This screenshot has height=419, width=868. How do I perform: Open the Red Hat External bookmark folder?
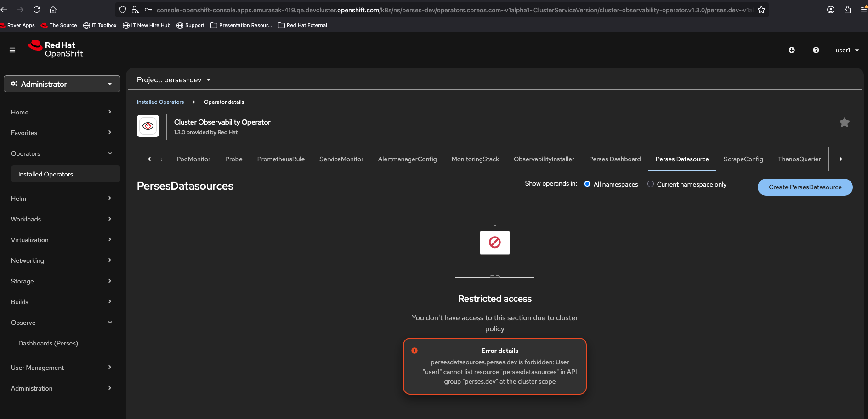tap(302, 25)
